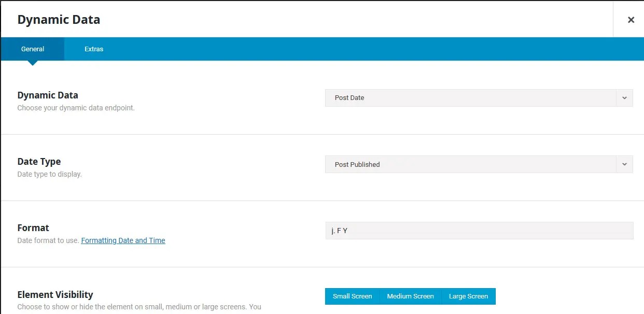Click the Dynamic Data heading text
Image resolution: width=644 pixels, height=314 pixels.
click(59, 19)
